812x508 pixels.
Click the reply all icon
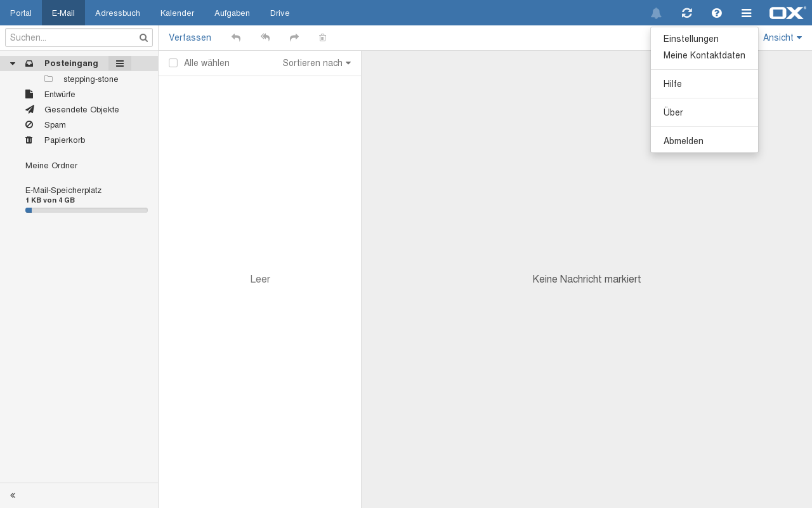coord(265,38)
